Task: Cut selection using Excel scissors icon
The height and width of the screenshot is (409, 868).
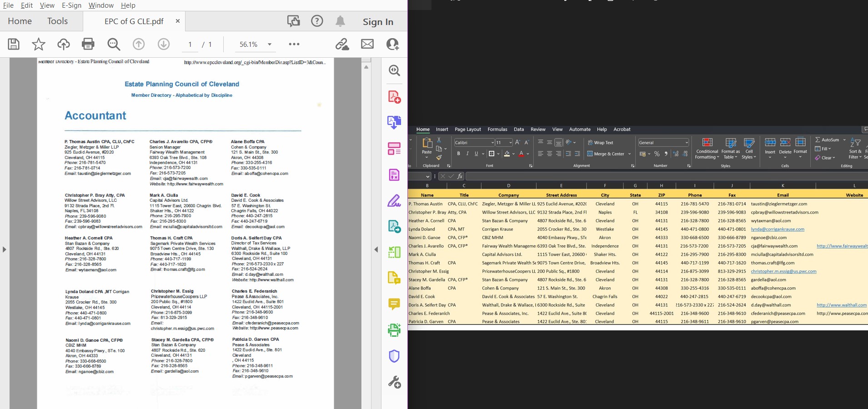Action: click(439, 140)
